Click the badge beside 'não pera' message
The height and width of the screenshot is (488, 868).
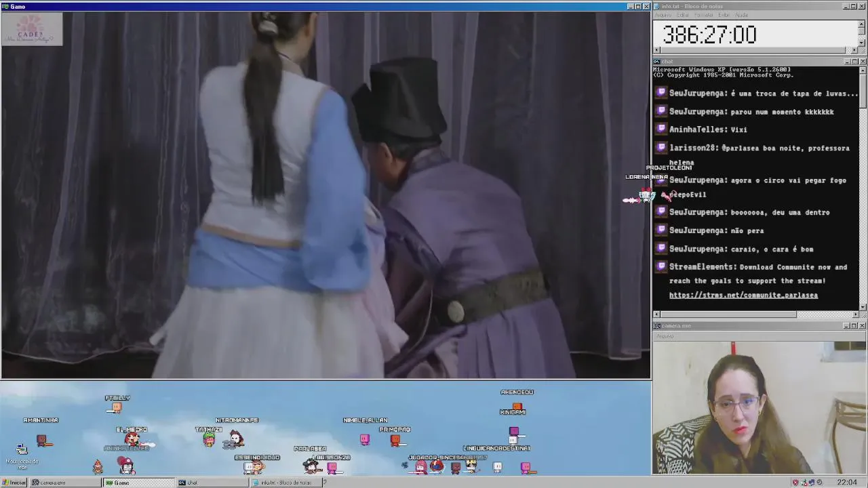[662, 230]
